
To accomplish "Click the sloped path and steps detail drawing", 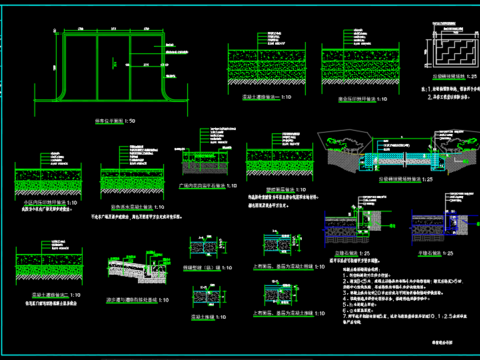I will click(139, 269).
